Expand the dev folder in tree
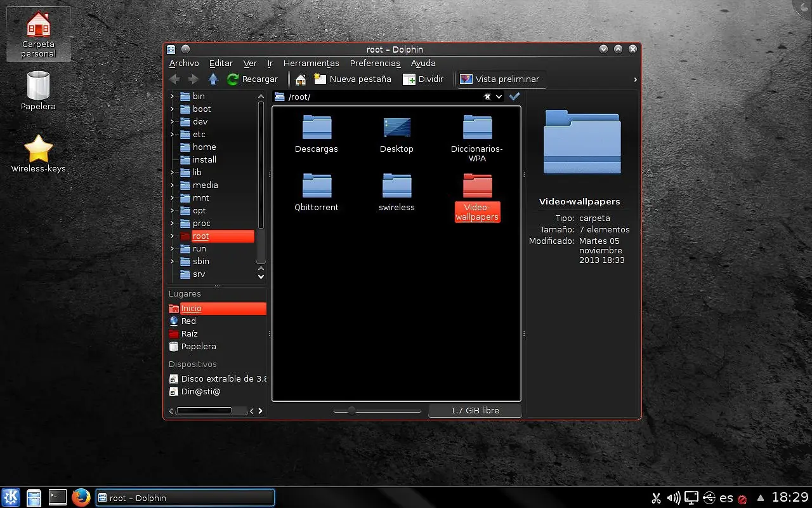812x508 pixels. (172, 122)
